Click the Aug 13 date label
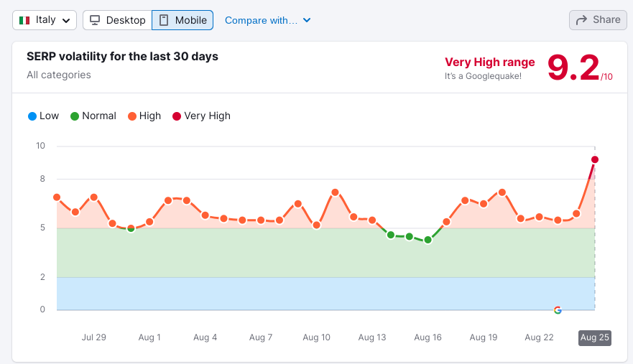Image resolution: width=633 pixels, height=364 pixels. click(x=372, y=337)
